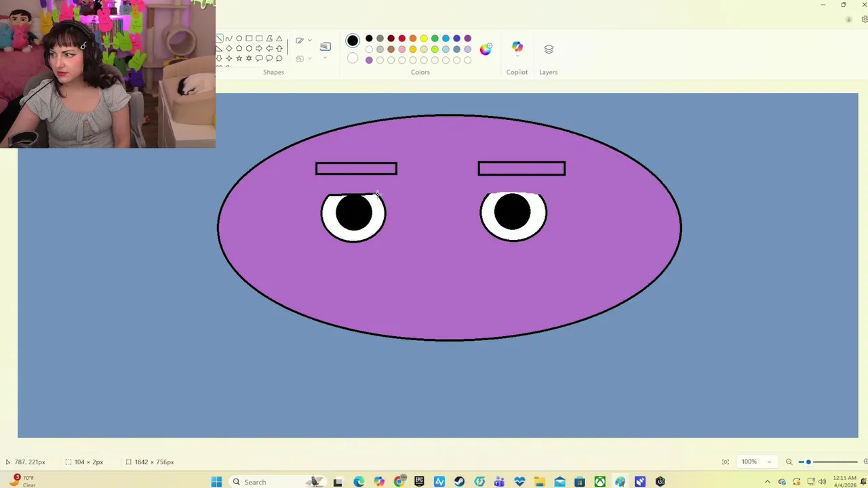Open the Layers panel
The height and width of the screenshot is (488, 868).
tap(549, 49)
